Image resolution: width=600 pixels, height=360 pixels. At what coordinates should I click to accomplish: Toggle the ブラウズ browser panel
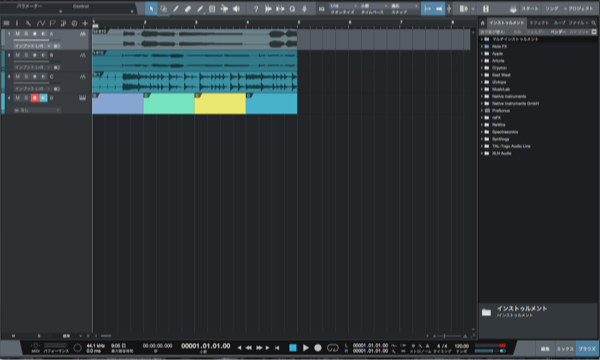pyautogui.click(x=587, y=349)
